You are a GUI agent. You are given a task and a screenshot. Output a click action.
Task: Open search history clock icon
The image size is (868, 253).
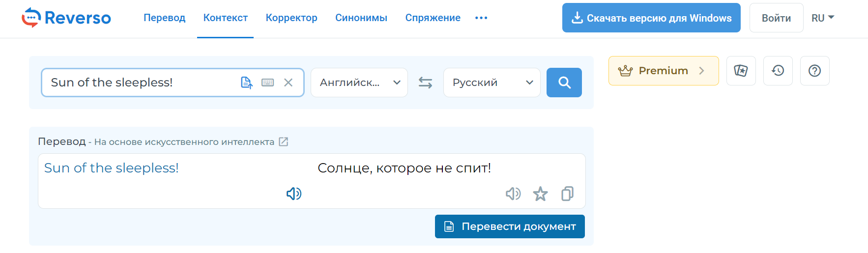pos(778,71)
